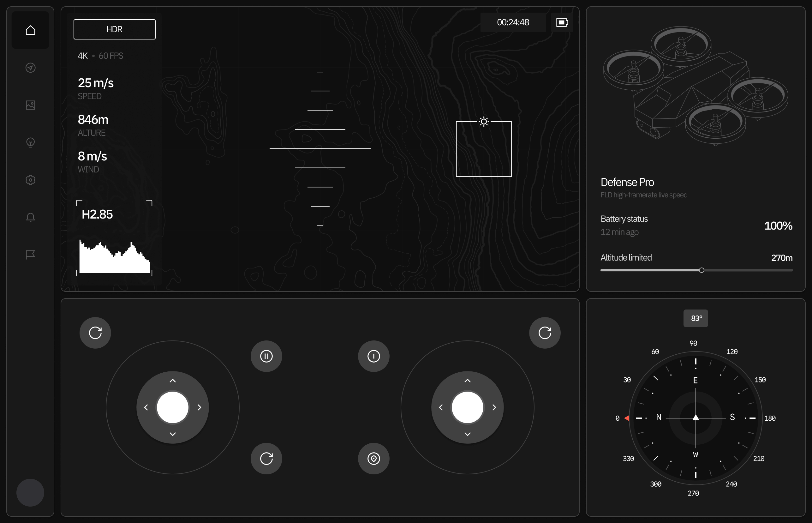The width and height of the screenshot is (812, 523).
Task: Click the 12 min ago timestamp
Action: [619, 232]
